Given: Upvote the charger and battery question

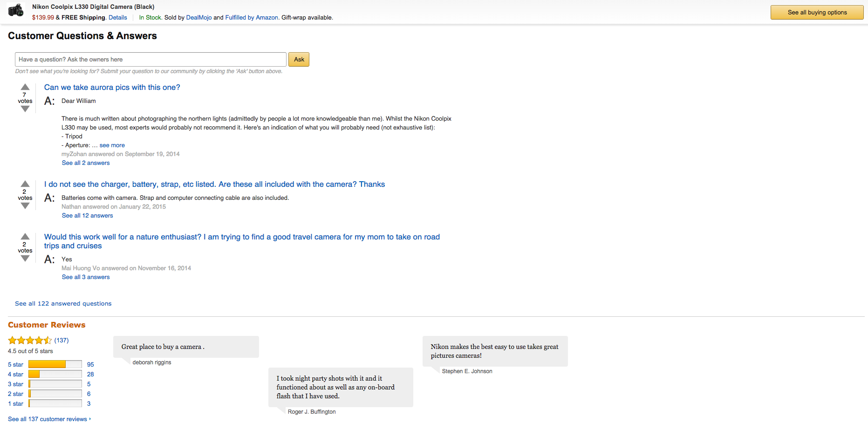Looking at the screenshot, I should coord(25,184).
